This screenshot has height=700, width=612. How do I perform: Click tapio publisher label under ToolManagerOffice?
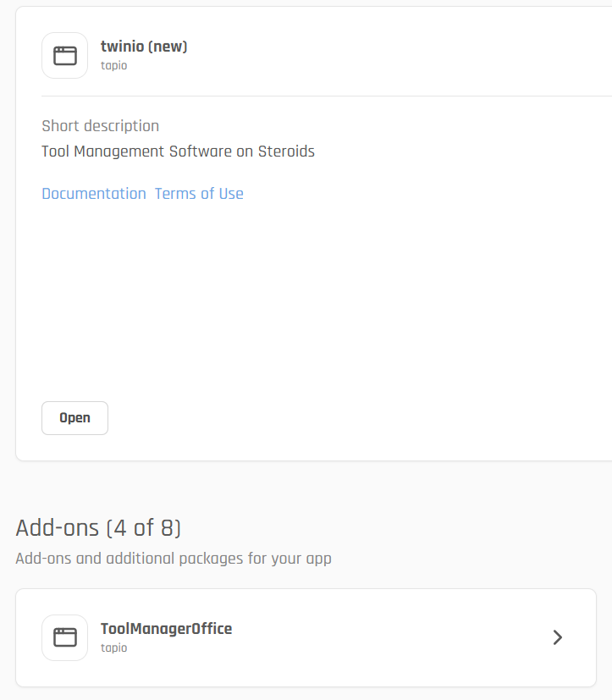(x=113, y=648)
